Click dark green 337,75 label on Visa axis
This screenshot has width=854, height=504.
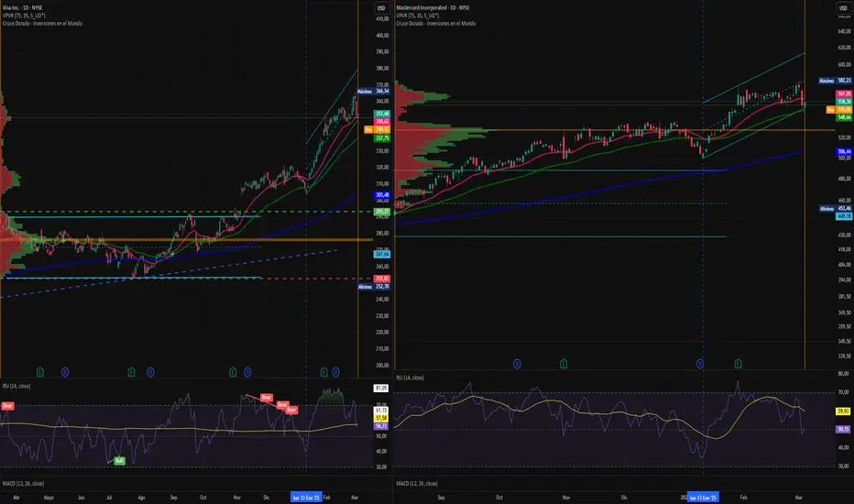(x=382, y=138)
